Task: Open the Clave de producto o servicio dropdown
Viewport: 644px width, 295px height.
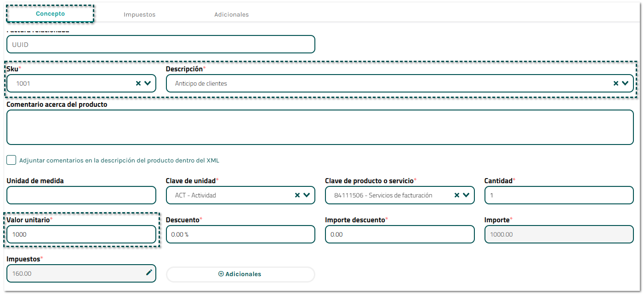Action: click(x=466, y=195)
